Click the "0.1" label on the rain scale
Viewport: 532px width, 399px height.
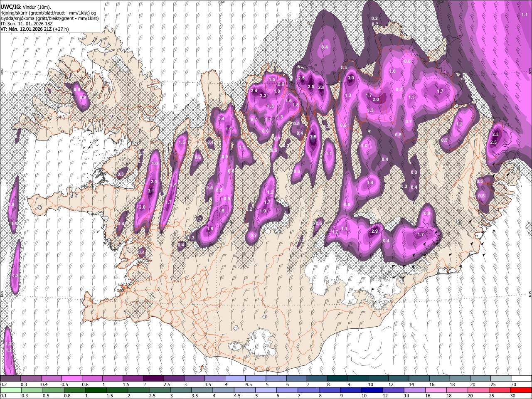click(x=3, y=396)
